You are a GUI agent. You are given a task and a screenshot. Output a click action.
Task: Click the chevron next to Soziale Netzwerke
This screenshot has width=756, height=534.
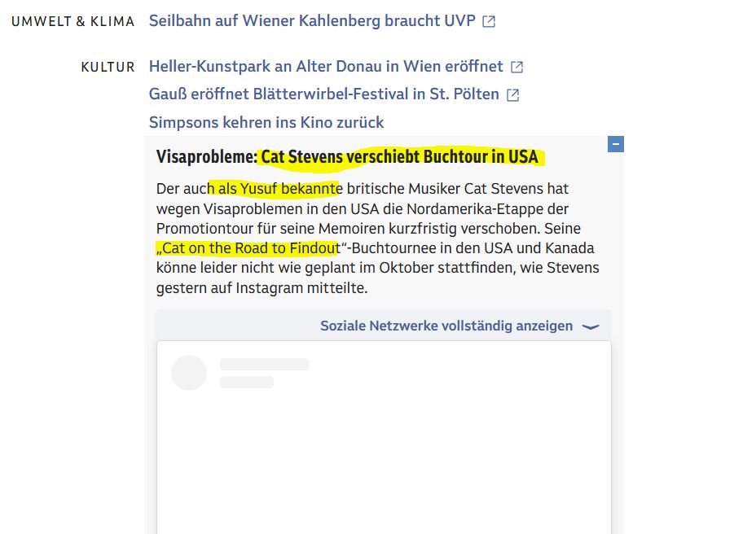click(x=591, y=326)
